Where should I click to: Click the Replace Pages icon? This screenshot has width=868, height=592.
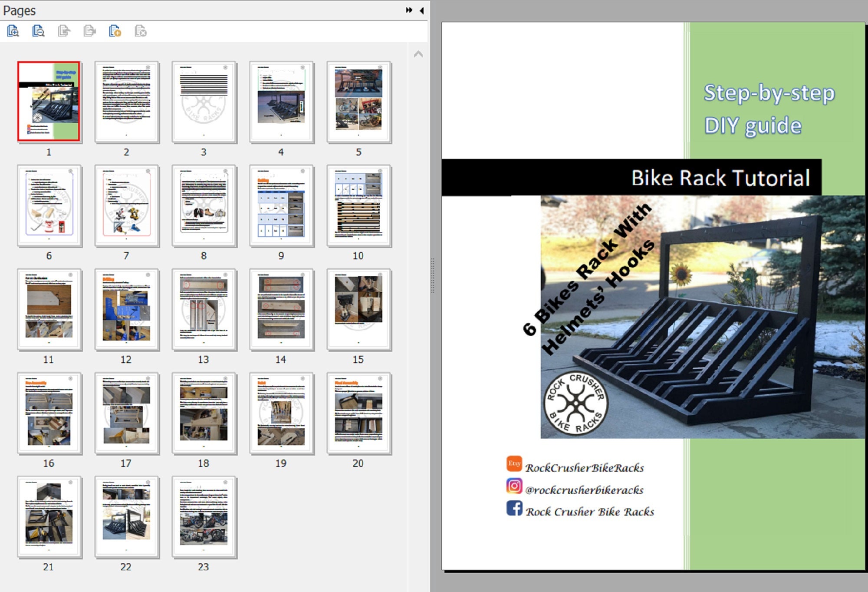pos(89,31)
